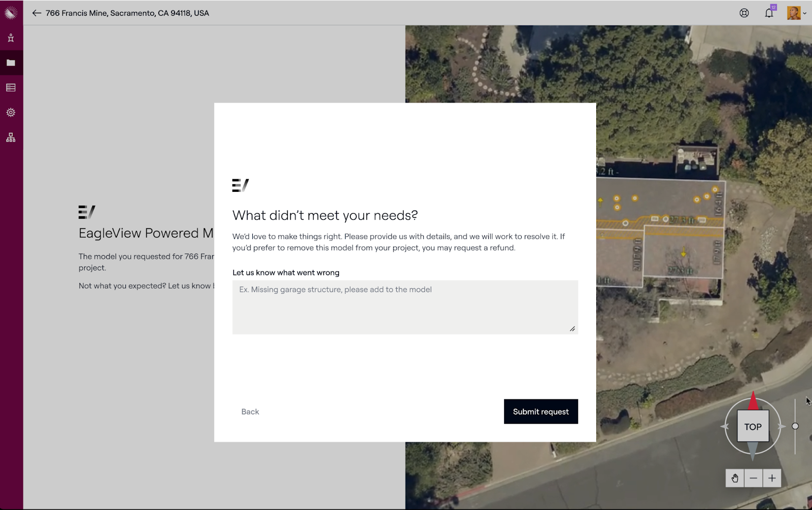Zoom out with the minus button

[754, 478]
